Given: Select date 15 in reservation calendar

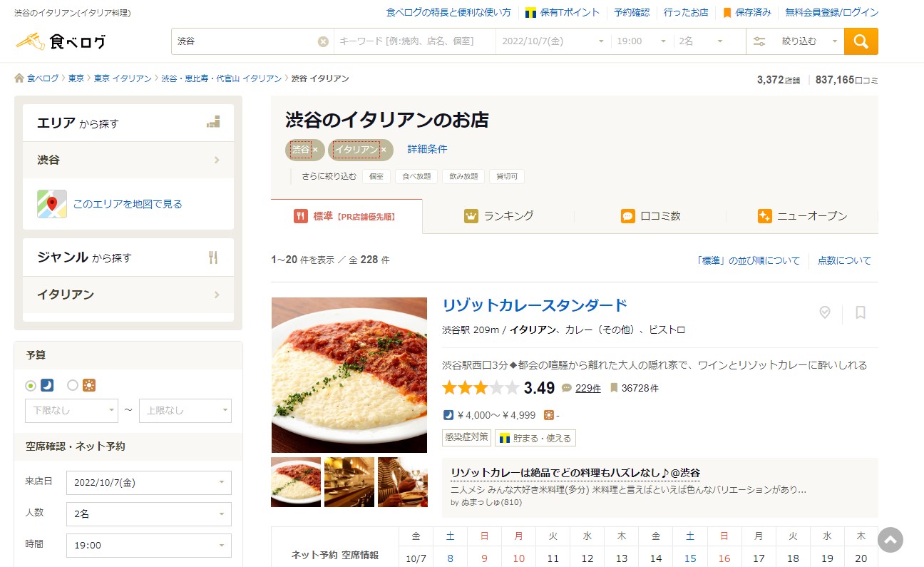Looking at the screenshot, I should (x=690, y=558).
